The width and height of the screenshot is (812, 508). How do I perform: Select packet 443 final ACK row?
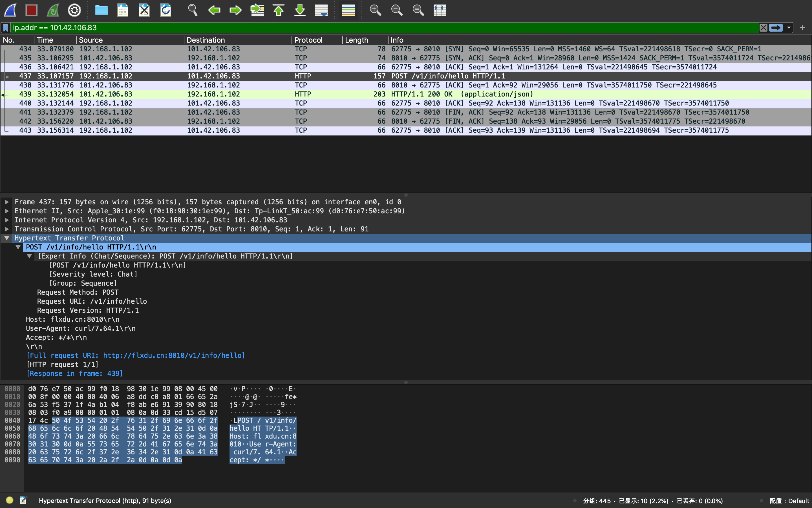(x=406, y=130)
